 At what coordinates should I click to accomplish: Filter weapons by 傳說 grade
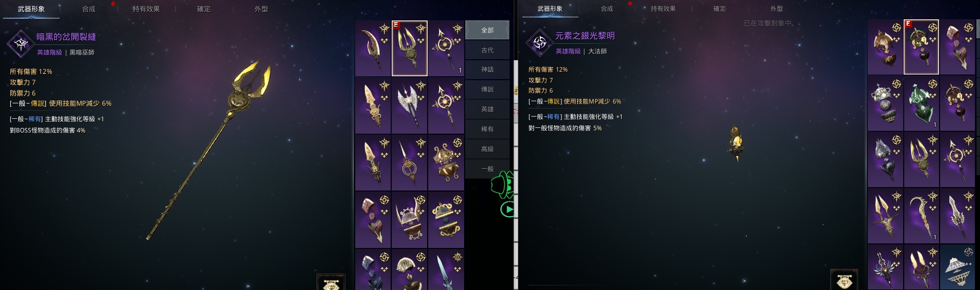pos(487,89)
